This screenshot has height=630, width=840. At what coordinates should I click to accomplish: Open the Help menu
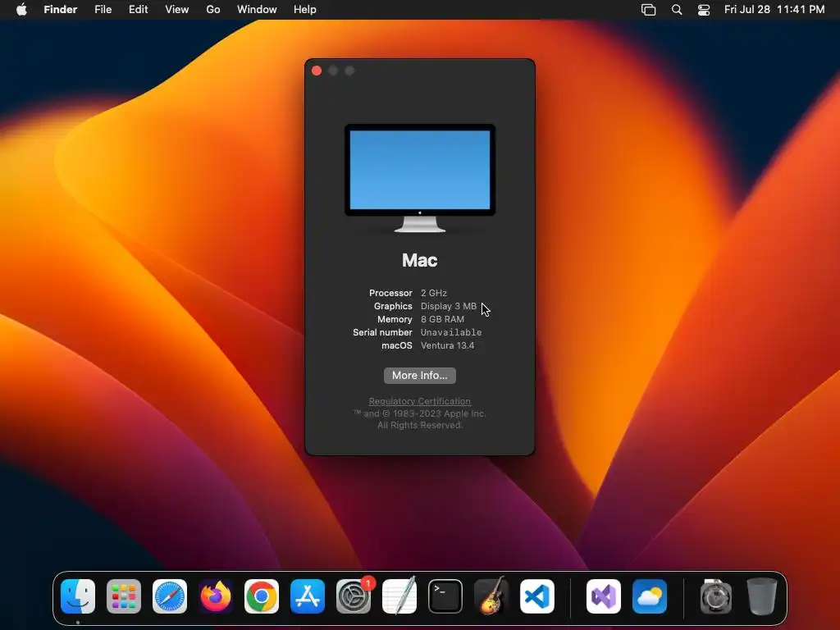(305, 10)
